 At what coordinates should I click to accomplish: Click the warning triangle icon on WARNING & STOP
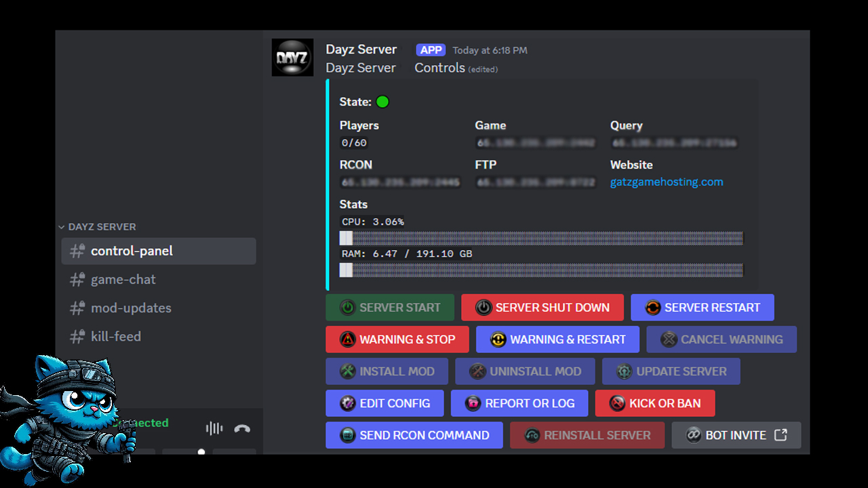(347, 339)
